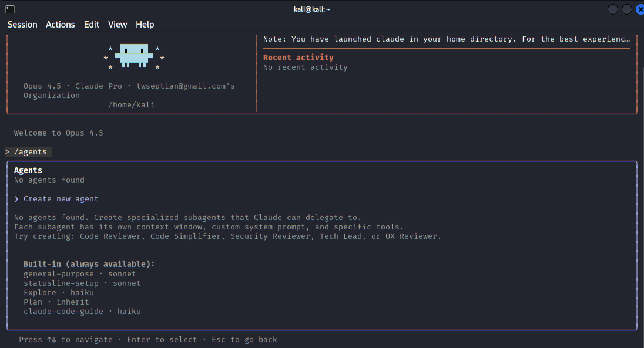Open the View menu
Image resolution: width=644 pixels, height=348 pixels.
click(x=118, y=25)
